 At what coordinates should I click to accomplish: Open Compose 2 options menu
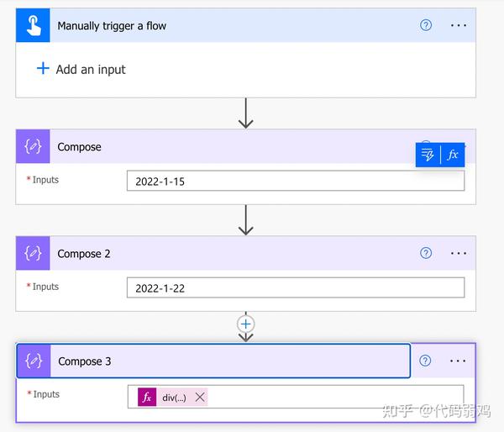[458, 253]
